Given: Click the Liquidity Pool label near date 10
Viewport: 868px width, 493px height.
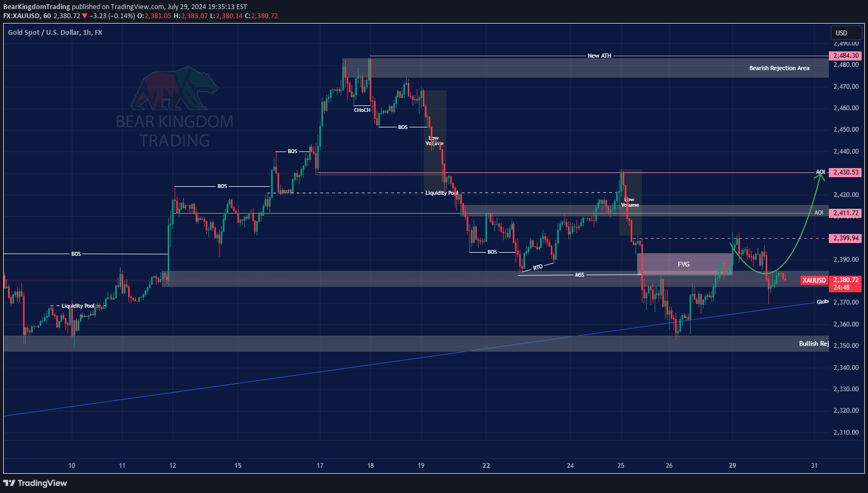Looking at the screenshot, I should [x=78, y=306].
